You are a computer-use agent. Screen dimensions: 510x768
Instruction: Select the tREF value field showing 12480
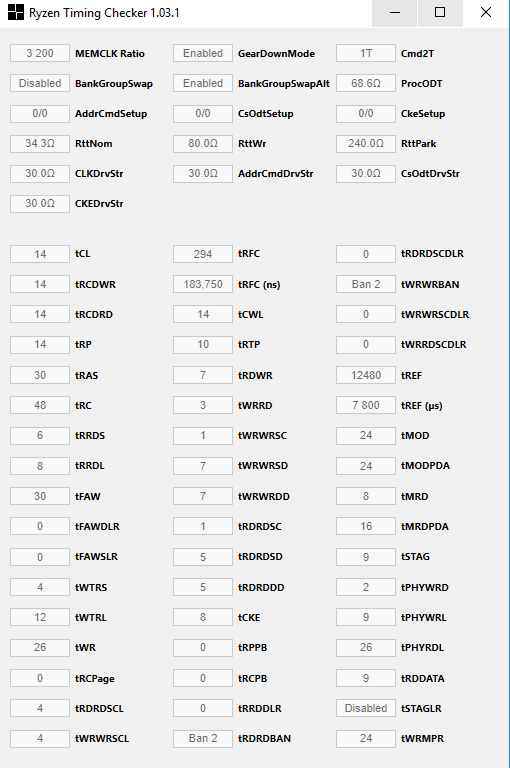[x=365, y=375]
